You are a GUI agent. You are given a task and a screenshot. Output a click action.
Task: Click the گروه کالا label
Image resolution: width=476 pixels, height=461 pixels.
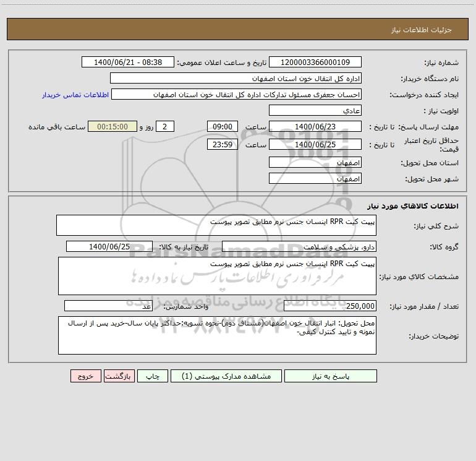tap(444, 247)
